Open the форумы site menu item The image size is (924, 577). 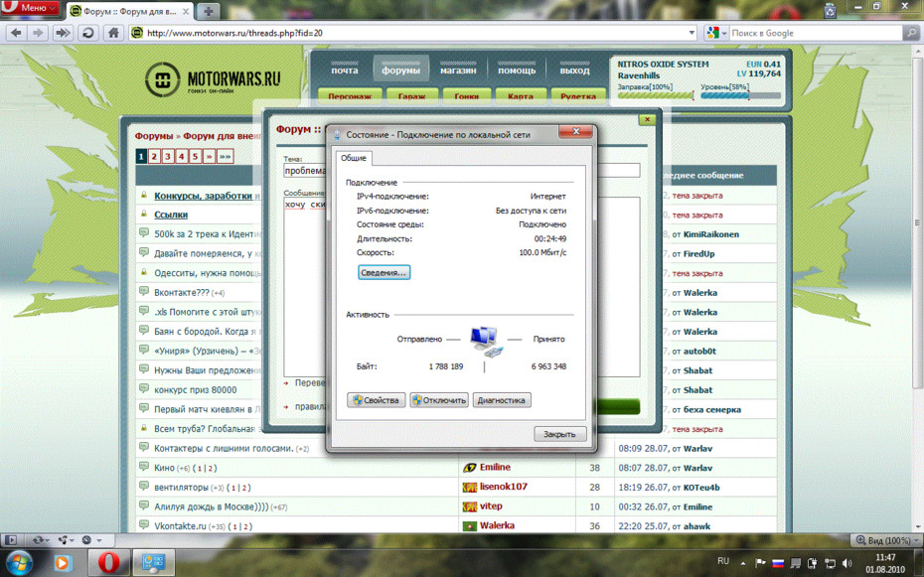[400, 71]
